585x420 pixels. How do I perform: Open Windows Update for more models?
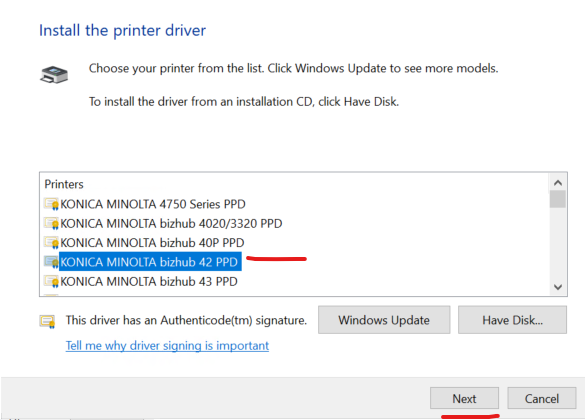pyautogui.click(x=384, y=320)
